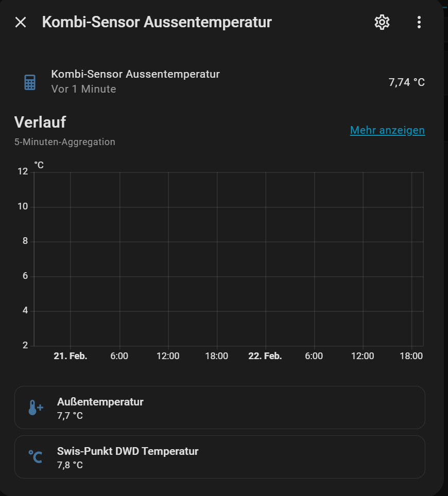Click the "Vor 1 Minute" timestamp
448x496 pixels.
[83, 89]
